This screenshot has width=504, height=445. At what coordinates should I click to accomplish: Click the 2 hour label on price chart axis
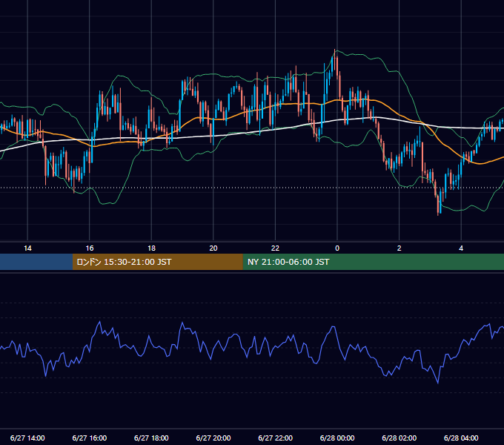(x=399, y=248)
